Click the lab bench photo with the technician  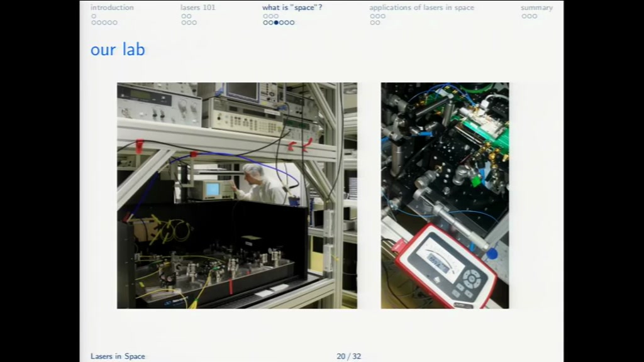click(x=237, y=195)
